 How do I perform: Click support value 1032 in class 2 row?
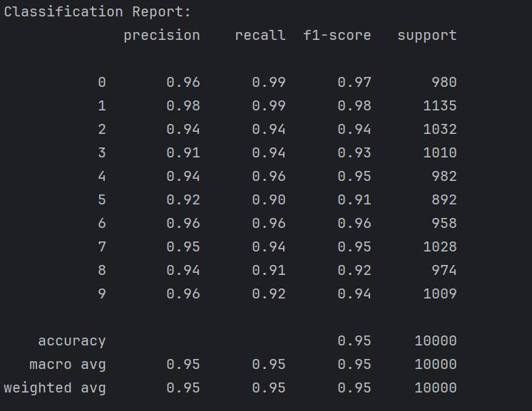pyautogui.click(x=436, y=130)
